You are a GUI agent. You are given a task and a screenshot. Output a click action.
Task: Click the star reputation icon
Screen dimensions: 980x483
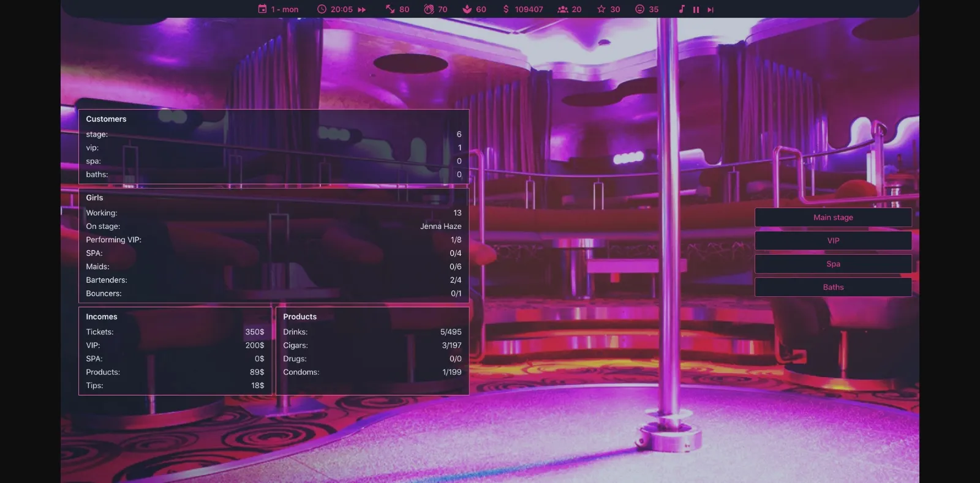click(601, 9)
